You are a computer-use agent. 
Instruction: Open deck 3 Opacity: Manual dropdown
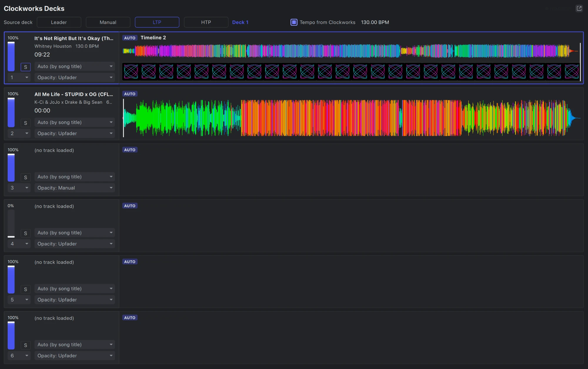click(x=75, y=188)
